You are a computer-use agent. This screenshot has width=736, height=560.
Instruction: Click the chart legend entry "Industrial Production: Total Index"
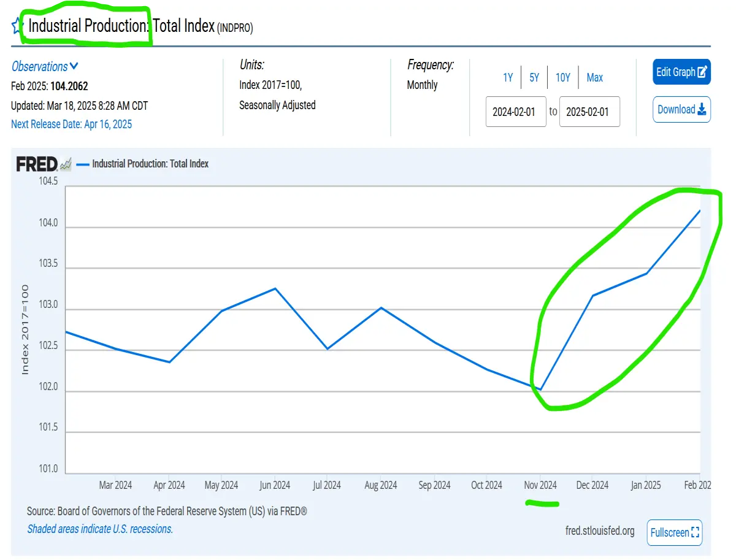point(143,164)
